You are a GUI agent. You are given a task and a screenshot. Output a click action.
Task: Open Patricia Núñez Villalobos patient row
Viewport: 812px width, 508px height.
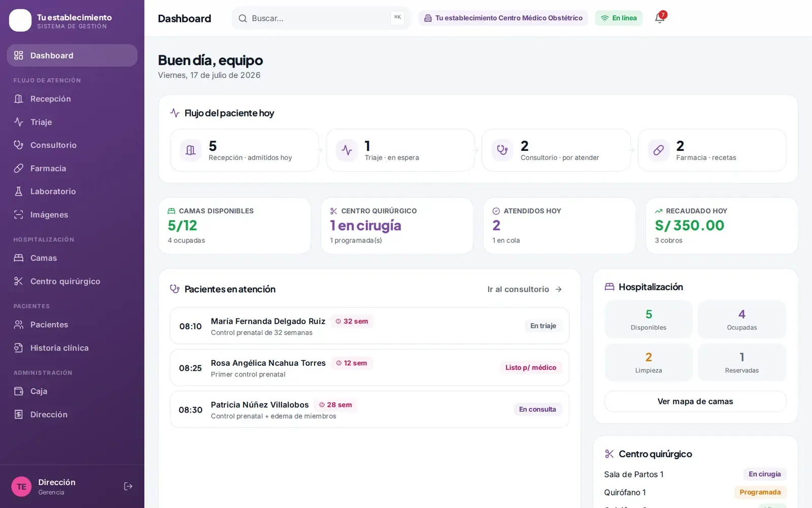point(369,409)
